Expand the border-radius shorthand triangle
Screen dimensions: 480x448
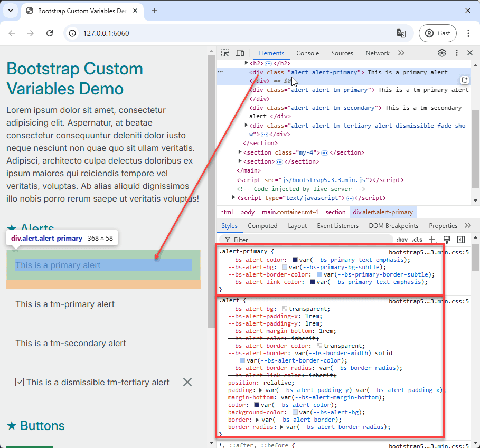(x=281, y=427)
